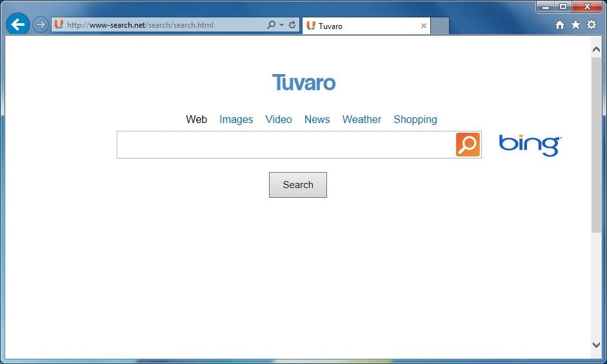
Task: Open the News search category
Action: [x=317, y=119]
